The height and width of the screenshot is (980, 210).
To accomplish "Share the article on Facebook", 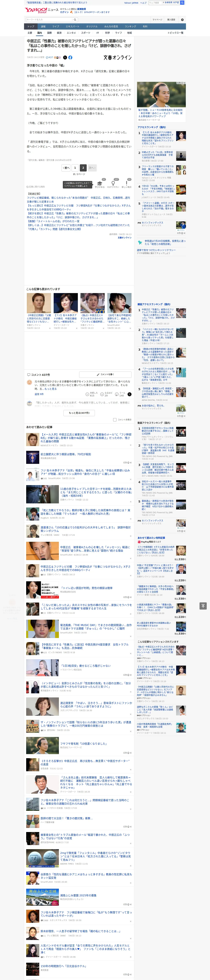I will pos(70,57).
